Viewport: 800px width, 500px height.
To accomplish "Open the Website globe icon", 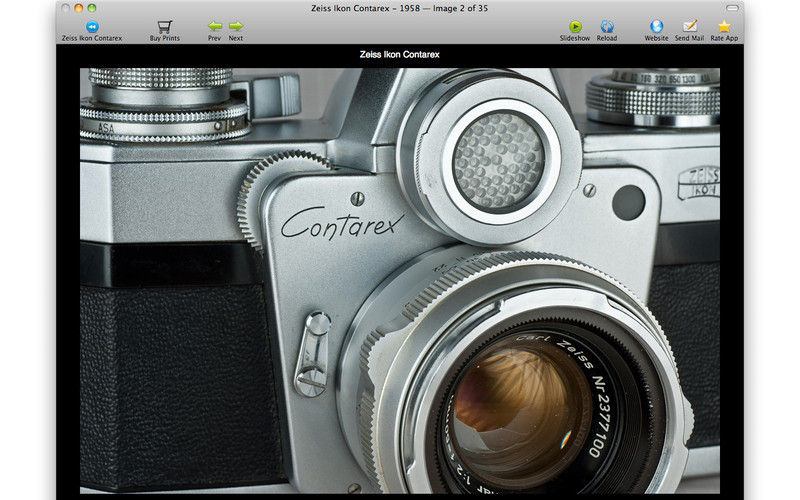I will click(656, 27).
